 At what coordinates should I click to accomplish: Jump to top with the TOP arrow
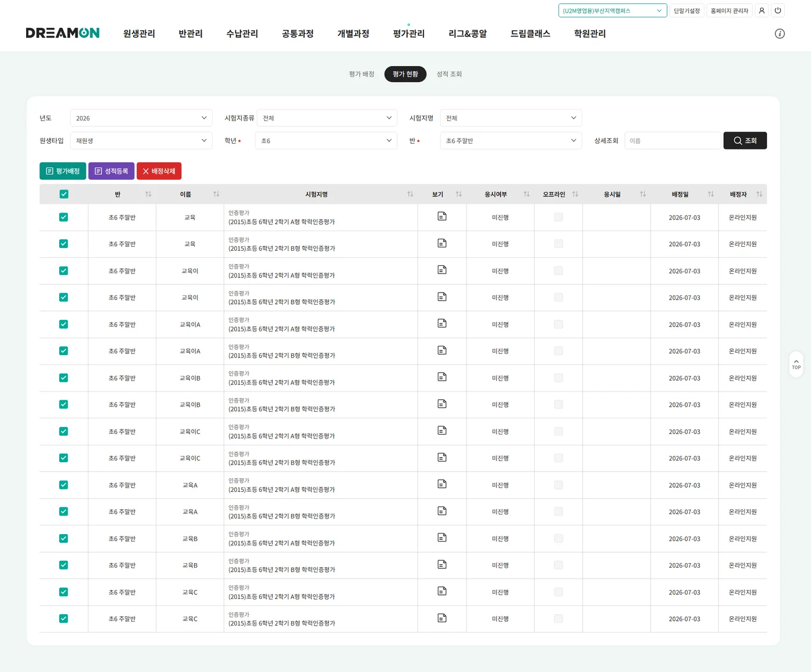(x=797, y=364)
